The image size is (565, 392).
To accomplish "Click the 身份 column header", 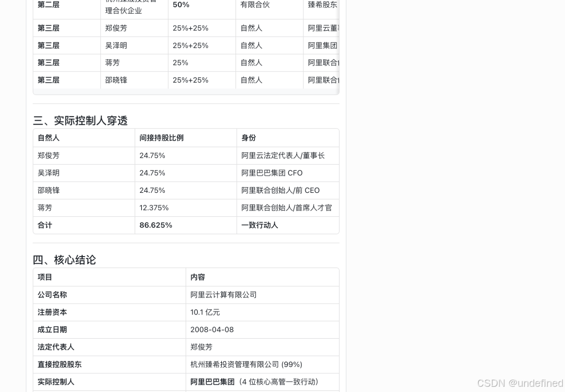I will [x=248, y=138].
